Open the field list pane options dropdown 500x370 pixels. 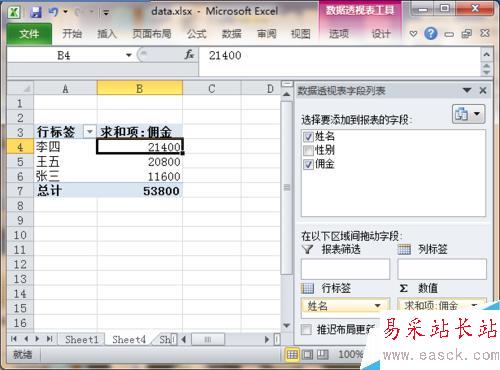(467, 90)
